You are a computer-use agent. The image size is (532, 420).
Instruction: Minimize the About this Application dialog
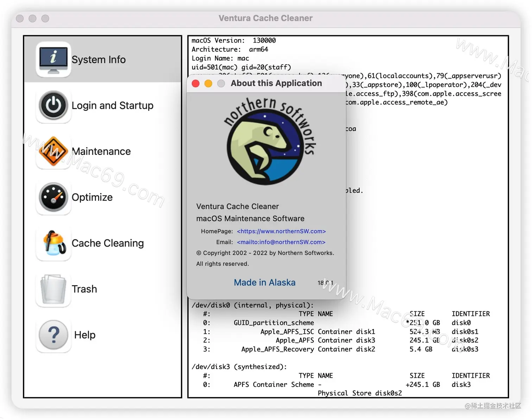[208, 83]
